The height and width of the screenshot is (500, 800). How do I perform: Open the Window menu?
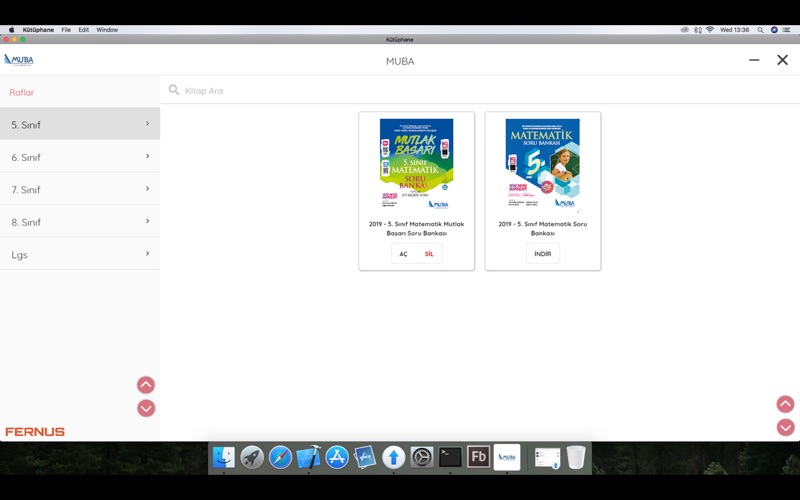(x=107, y=30)
